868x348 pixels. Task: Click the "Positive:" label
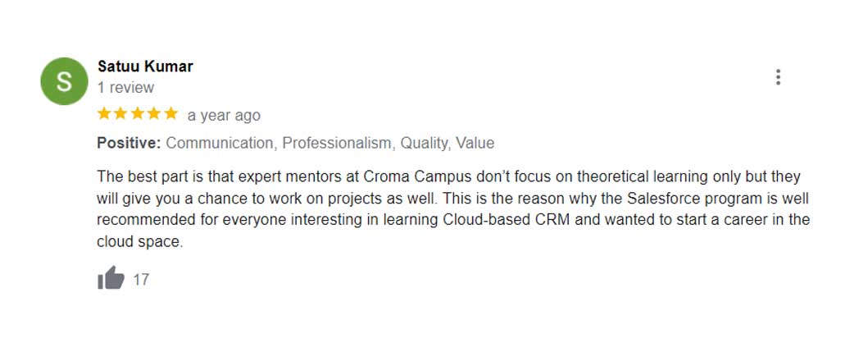[129, 143]
